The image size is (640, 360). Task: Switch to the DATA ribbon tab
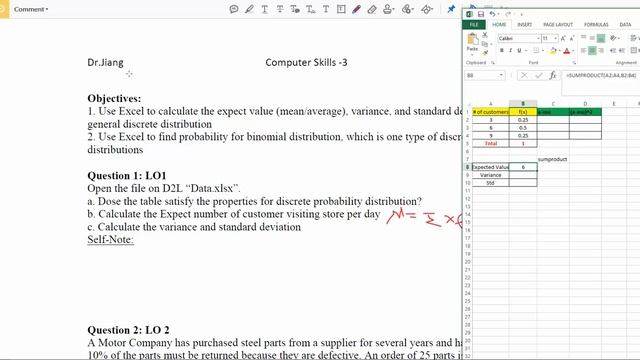(625, 24)
